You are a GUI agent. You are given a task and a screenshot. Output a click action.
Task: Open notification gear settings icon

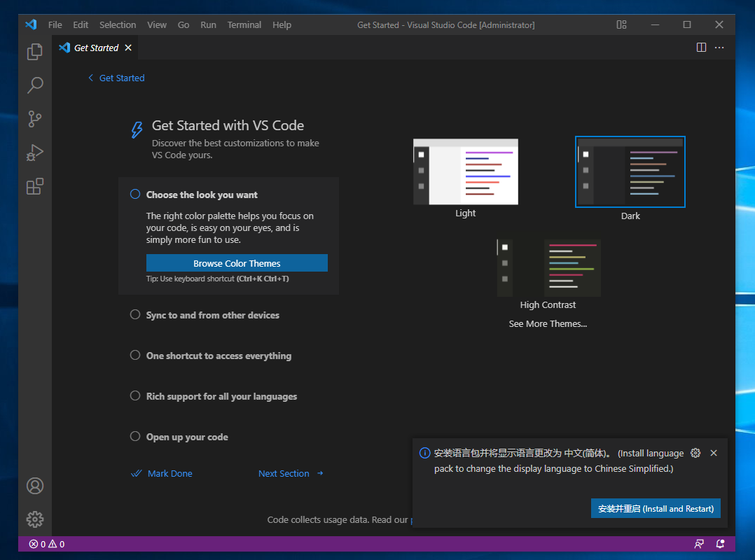[695, 453]
